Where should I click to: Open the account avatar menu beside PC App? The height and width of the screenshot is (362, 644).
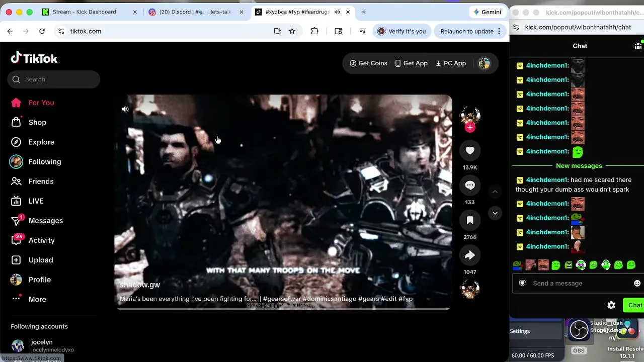tap(484, 63)
